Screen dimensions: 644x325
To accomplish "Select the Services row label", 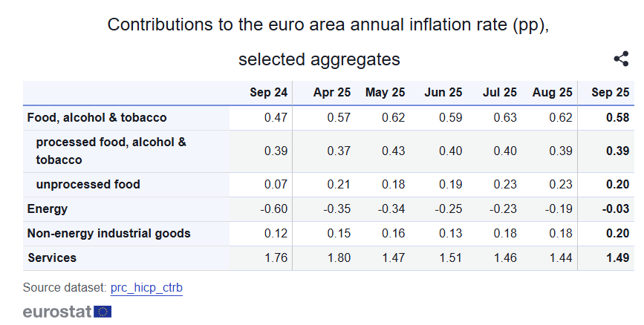I will coord(52,257).
